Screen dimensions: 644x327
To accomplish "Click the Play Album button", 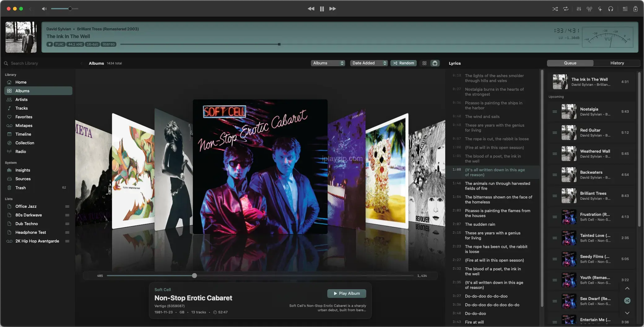I will tap(347, 293).
